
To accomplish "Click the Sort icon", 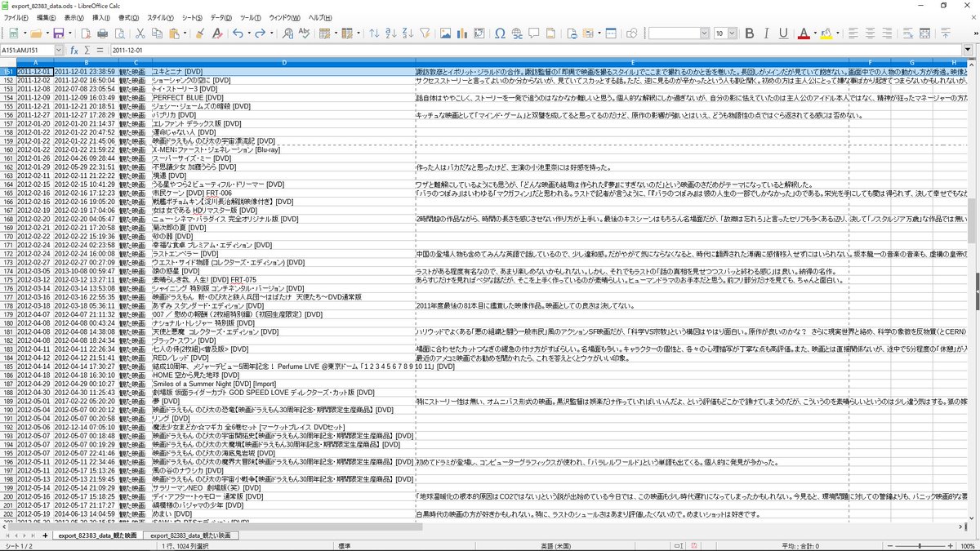I will pyautogui.click(x=374, y=33).
